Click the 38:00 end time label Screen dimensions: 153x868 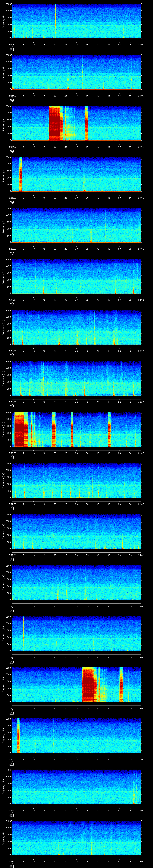(x=141, y=810)
